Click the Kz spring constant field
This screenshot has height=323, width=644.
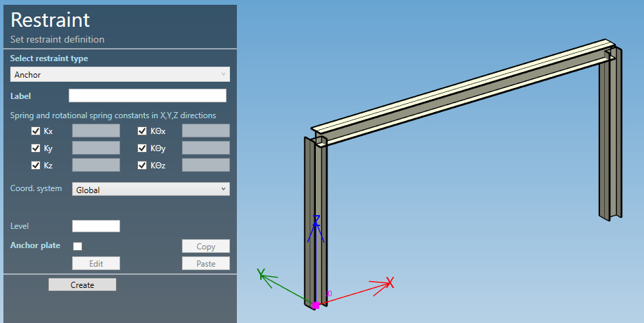[x=96, y=165]
